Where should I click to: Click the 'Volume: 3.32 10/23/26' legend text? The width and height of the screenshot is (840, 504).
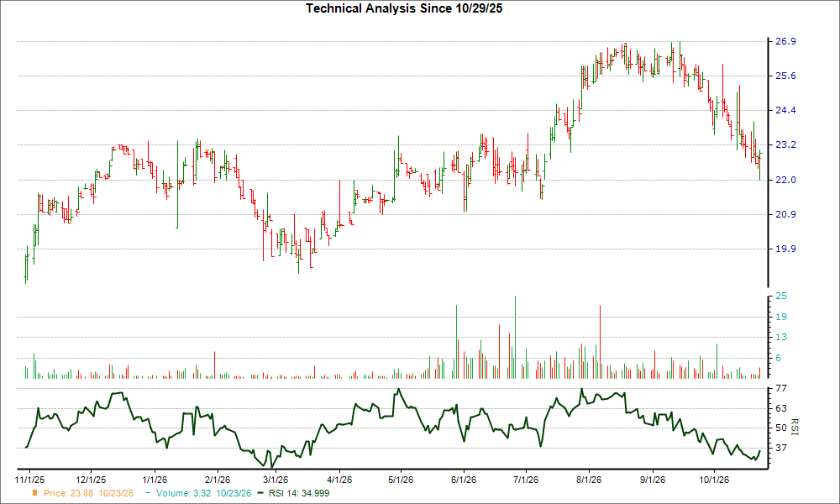203,493
